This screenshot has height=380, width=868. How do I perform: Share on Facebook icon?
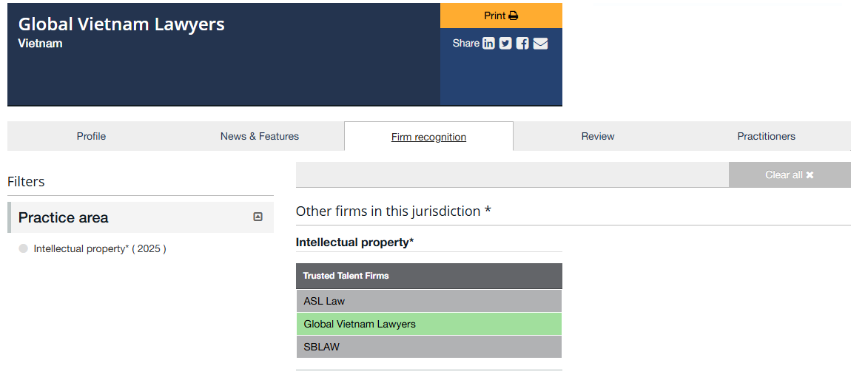tap(522, 44)
